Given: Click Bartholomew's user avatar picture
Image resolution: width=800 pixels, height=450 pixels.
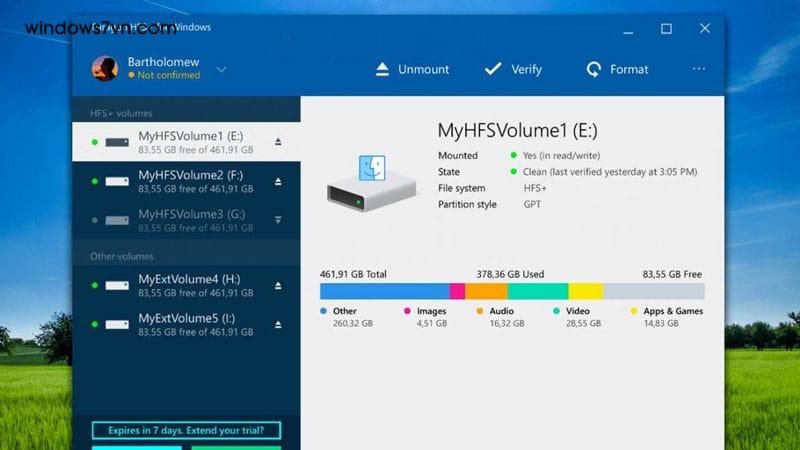Looking at the screenshot, I should pyautogui.click(x=105, y=68).
